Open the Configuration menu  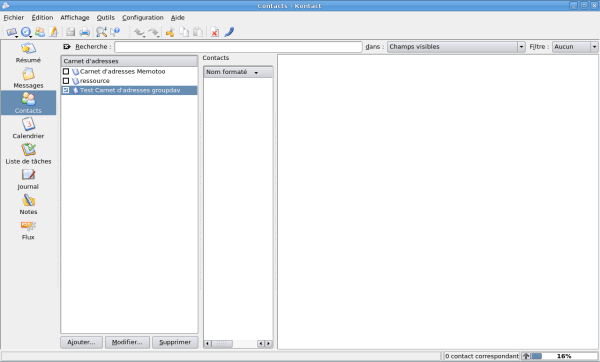click(143, 18)
